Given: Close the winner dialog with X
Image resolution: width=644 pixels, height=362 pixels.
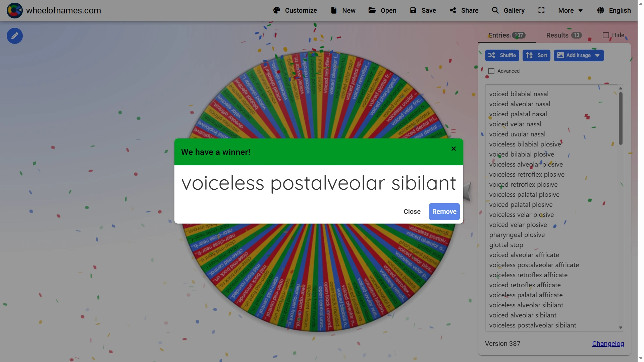Looking at the screenshot, I should (x=453, y=149).
